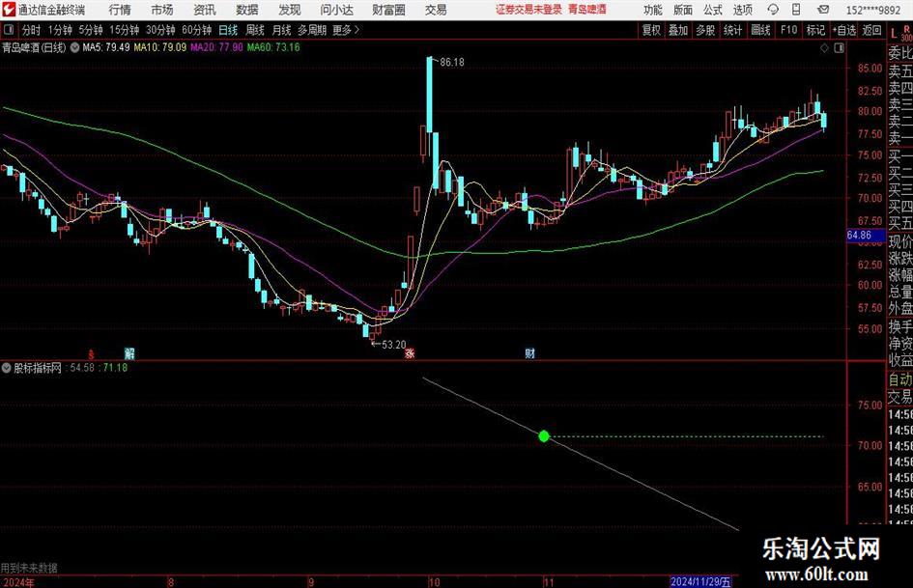Click the 证券交易未登录 login link
The width and height of the screenshot is (913, 588).
528,10
